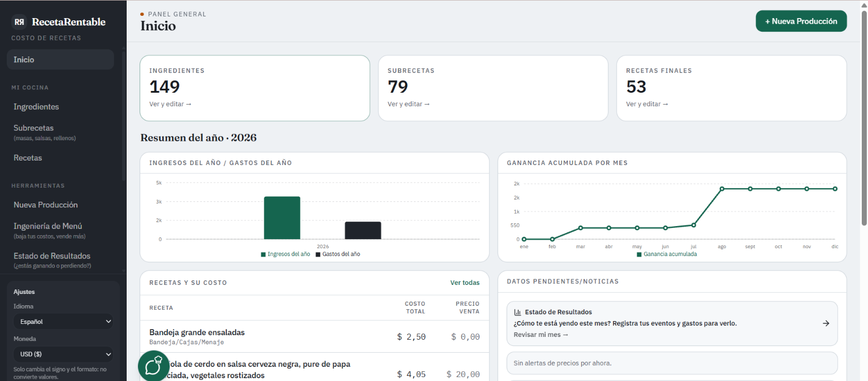The width and height of the screenshot is (868, 381).
Task: Click the $ 0,00 sale price value
Action: tap(465, 337)
